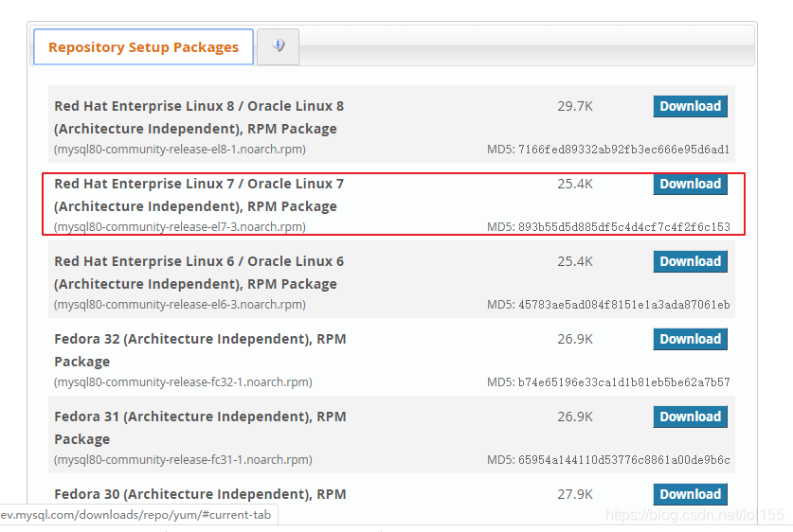Click the status bar URL ev.mysql.com/downloads/repo/yum
The height and width of the screenshot is (532, 793).
point(135,515)
